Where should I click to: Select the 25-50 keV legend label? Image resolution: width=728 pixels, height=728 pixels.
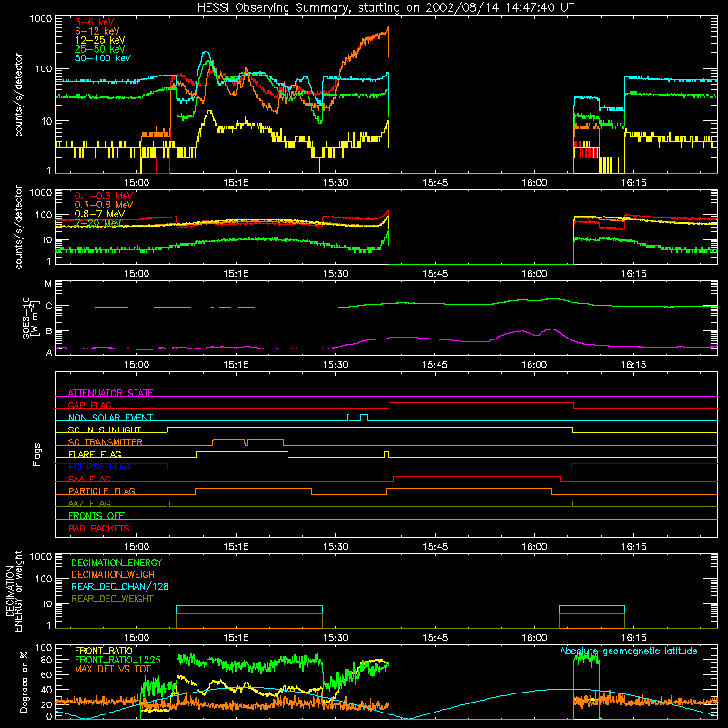(100, 49)
